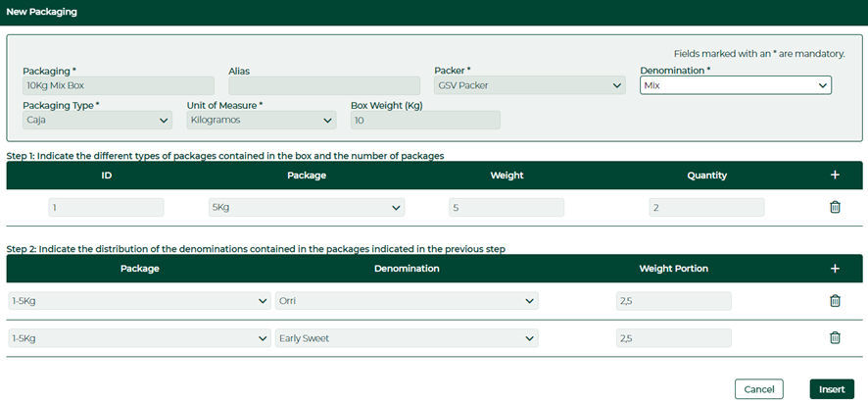
Task: Click the Quantity field showing 2
Action: tap(707, 207)
